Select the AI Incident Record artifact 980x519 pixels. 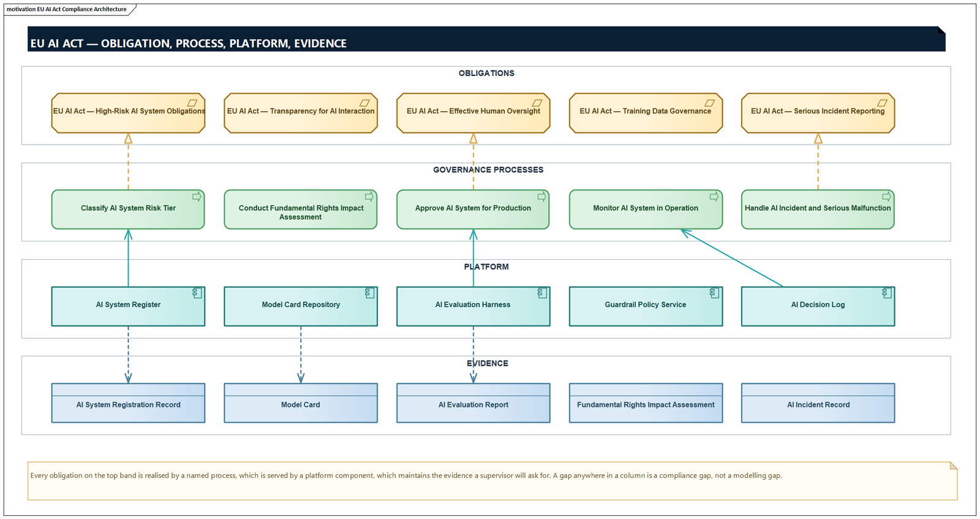coord(818,403)
